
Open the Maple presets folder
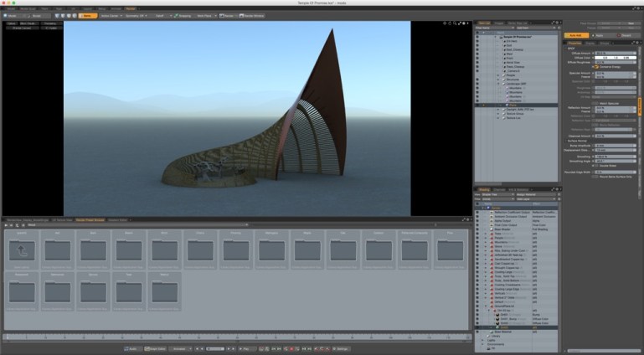point(307,250)
